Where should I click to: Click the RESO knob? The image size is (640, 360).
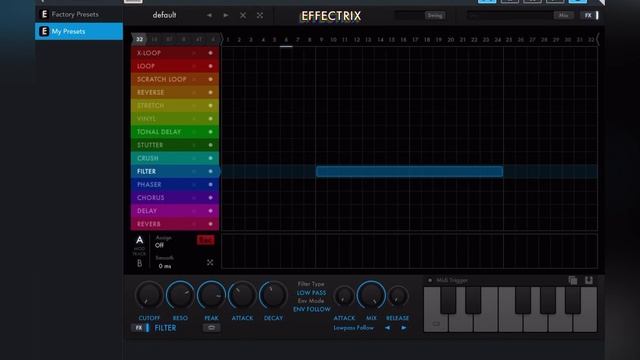(x=180, y=295)
